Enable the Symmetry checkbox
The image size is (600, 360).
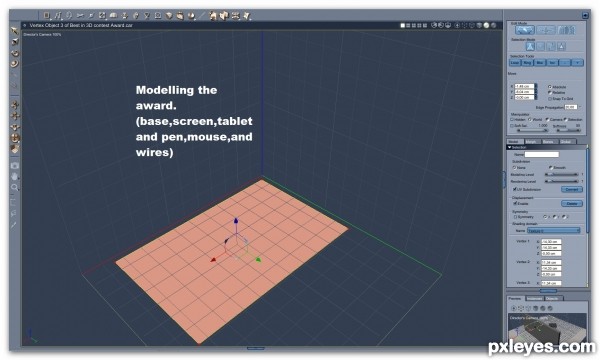click(x=515, y=217)
